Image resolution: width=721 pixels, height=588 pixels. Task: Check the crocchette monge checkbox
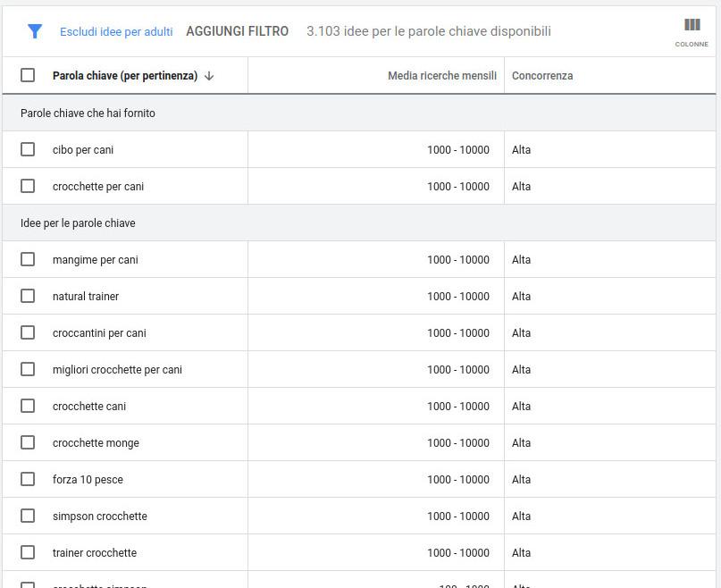pos(28,442)
